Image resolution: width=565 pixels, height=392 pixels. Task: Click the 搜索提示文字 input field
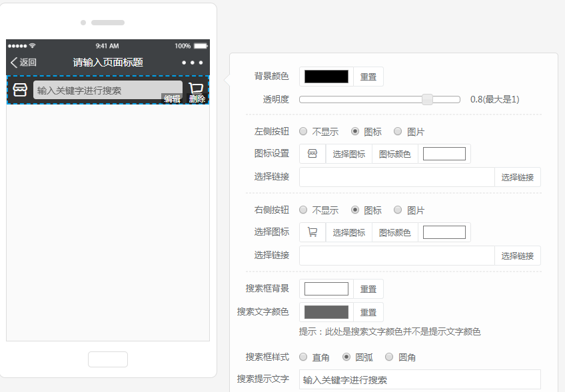(x=420, y=379)
